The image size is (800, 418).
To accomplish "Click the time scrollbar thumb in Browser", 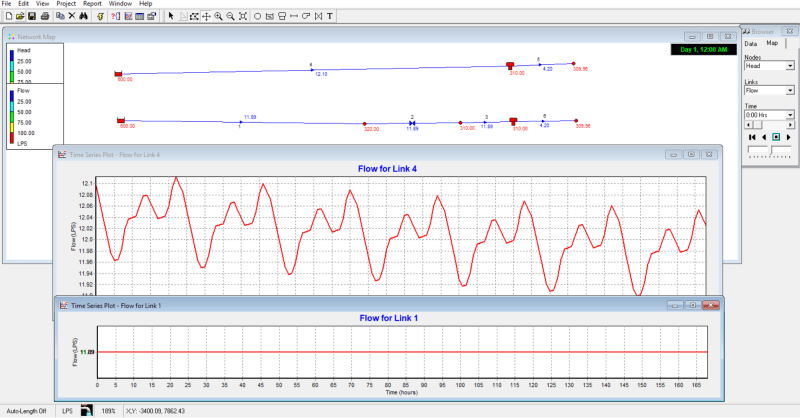I will [757, 125].
